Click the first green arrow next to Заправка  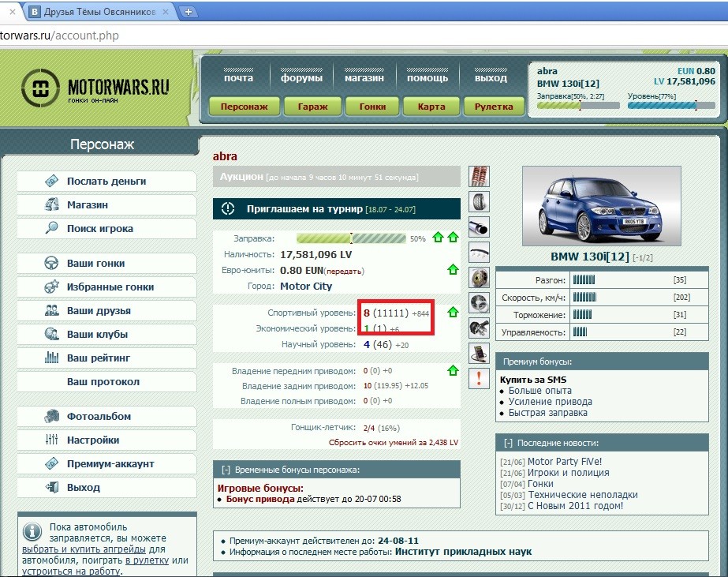click(x=438, y=238)
